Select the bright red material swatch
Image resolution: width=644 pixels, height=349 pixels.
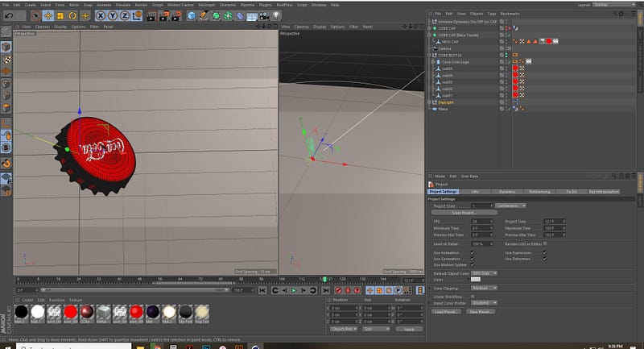click(x=71, y=312)
